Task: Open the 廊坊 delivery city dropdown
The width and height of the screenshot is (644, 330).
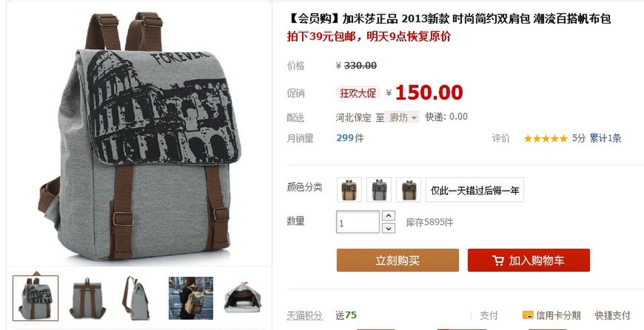Action: point(402,118)
